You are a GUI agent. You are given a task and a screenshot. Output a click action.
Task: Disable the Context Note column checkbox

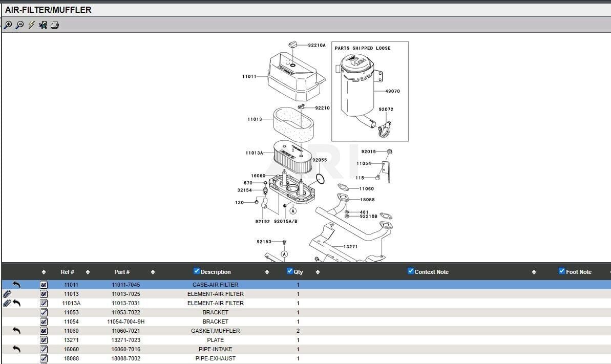click(410, 271)
